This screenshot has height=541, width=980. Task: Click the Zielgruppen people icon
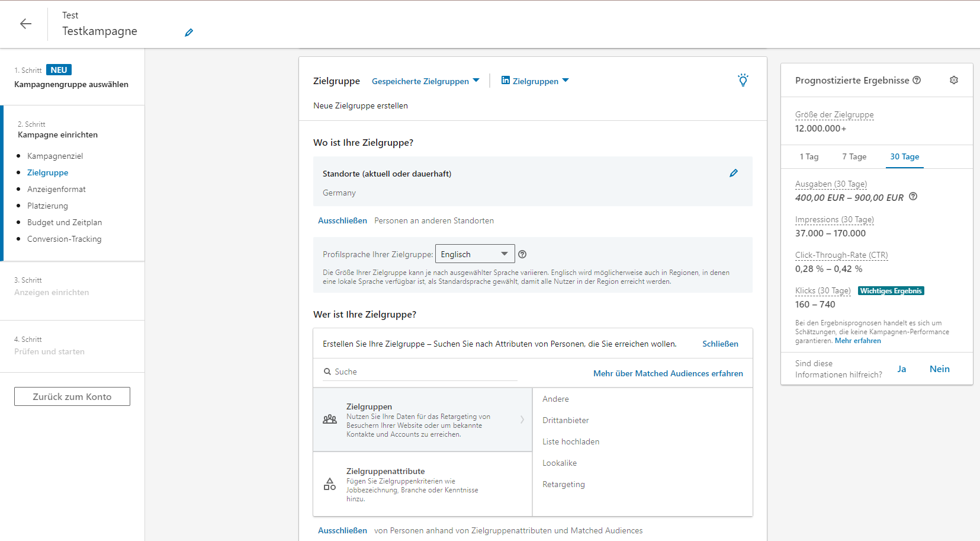330,420
